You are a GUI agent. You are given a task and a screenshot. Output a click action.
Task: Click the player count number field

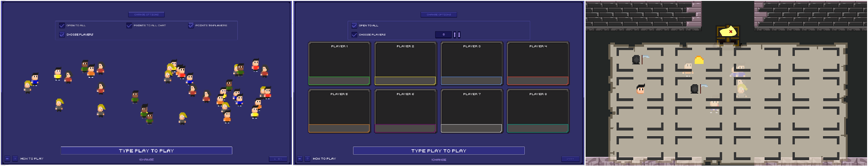click(443, 34)
